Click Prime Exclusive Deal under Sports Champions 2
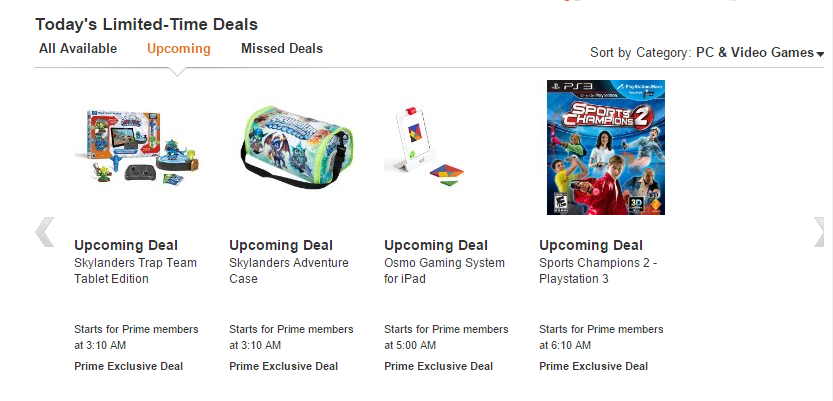833x401 pixels. pos(593,366)
